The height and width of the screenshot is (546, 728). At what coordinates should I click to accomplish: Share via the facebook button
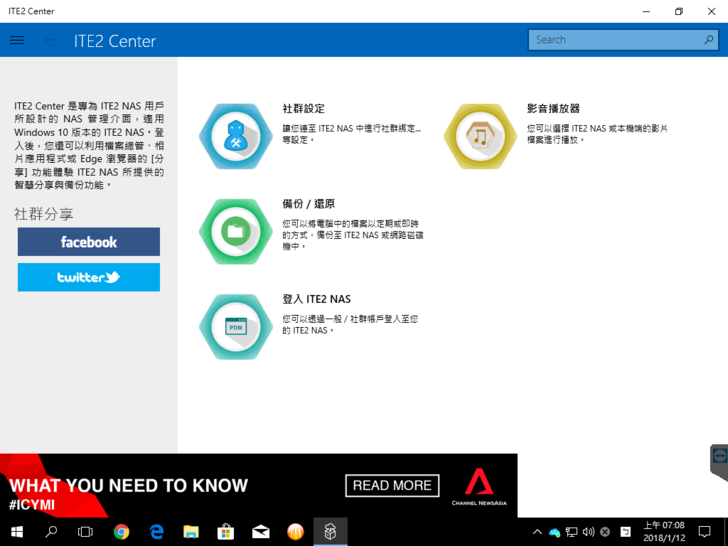(88, 242)
